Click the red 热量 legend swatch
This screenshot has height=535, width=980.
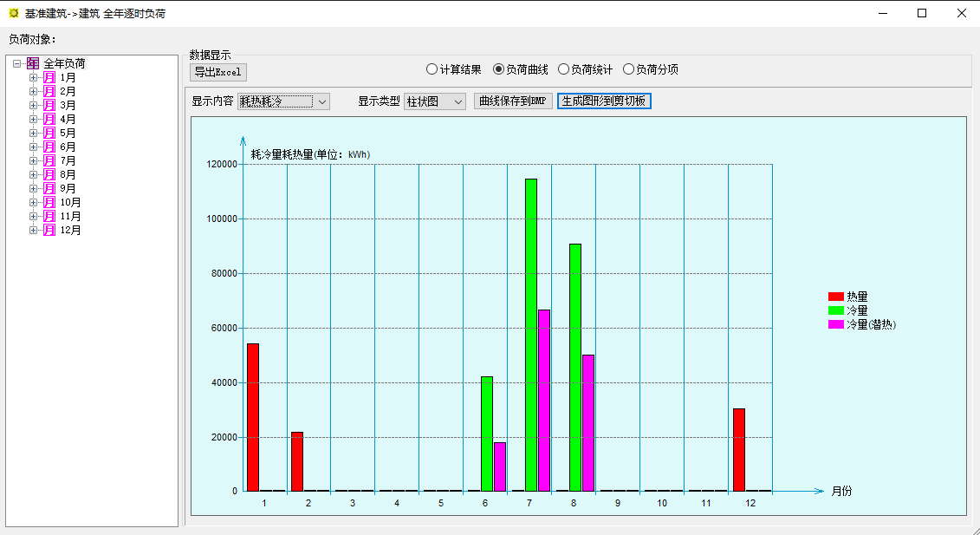[x=835, y=297]
